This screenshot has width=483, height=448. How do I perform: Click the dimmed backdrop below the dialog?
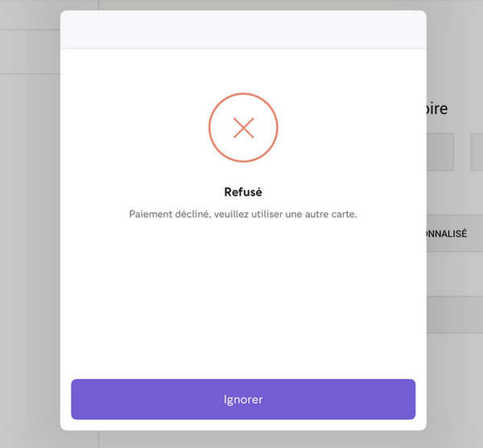(243, 439)
